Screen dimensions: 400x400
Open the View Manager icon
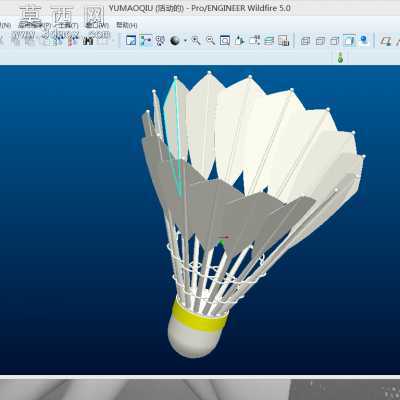tap(283, 41)
